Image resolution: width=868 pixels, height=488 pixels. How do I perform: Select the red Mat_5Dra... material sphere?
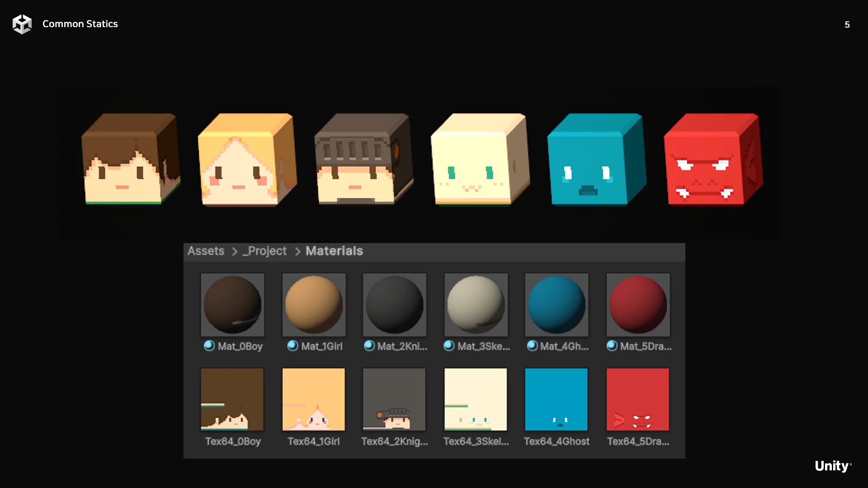pos(638,305)
